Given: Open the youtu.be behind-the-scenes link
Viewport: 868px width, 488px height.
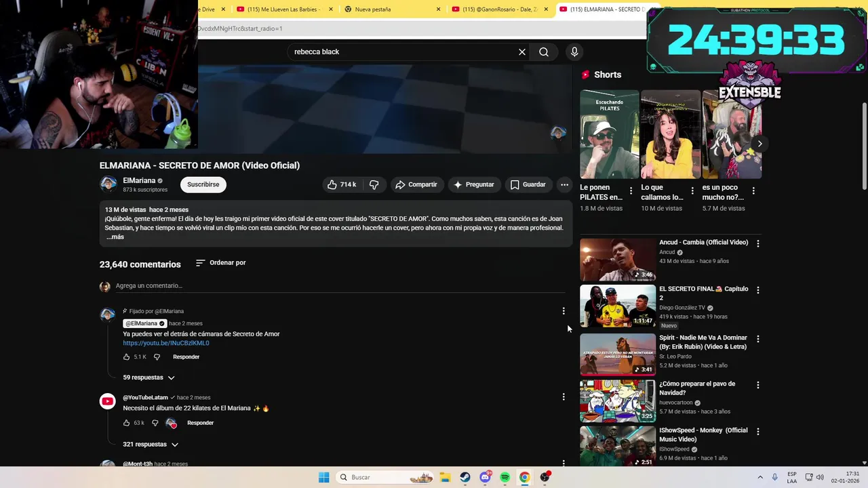Looking at the screenshot, I should 166,343.
